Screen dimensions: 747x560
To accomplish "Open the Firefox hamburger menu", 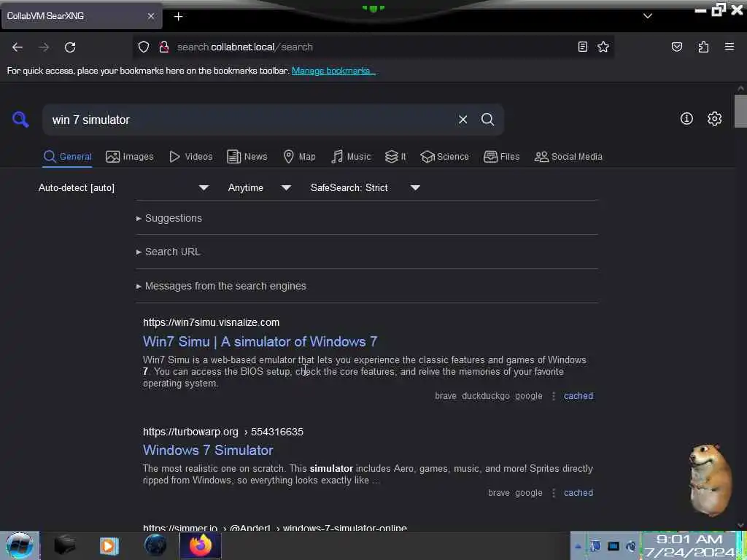I will point(729,47).
